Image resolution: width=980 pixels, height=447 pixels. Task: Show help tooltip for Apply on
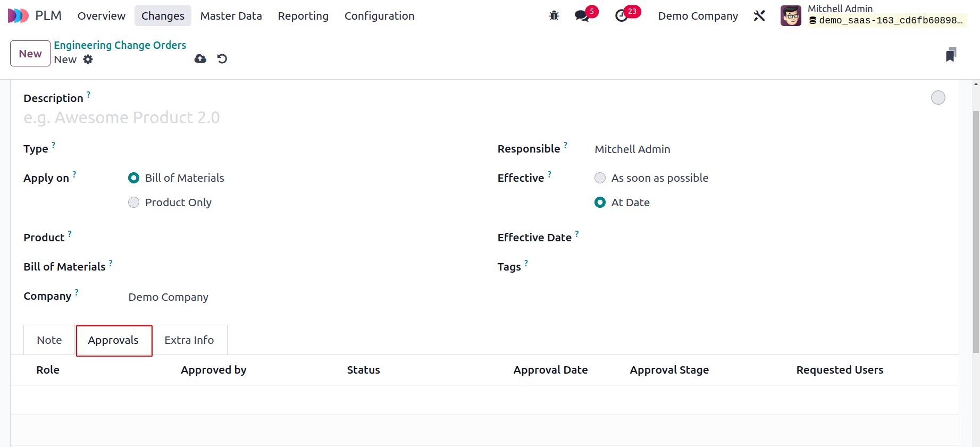coord(74,174)
